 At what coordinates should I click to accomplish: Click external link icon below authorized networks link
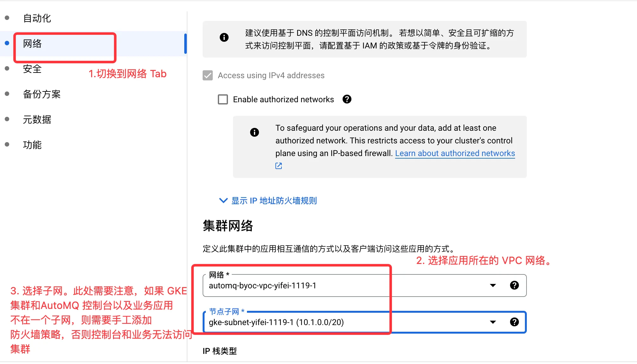tap(279, 166)
